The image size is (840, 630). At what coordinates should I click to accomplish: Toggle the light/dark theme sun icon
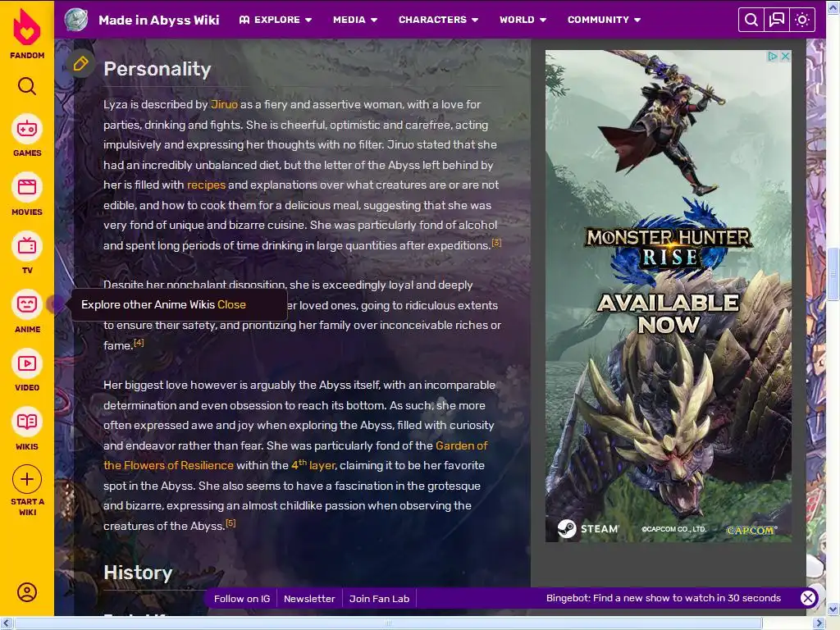[x=802, y=20]
